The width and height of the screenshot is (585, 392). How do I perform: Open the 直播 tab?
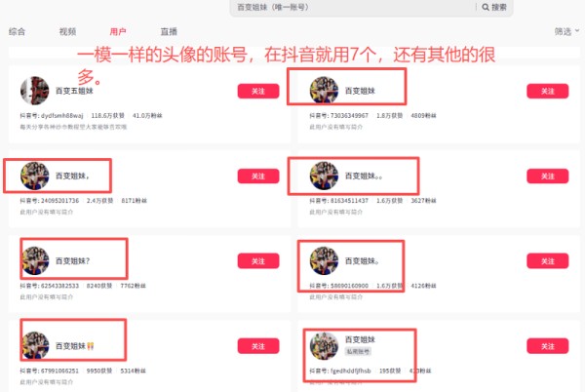[x=169, y=32]
